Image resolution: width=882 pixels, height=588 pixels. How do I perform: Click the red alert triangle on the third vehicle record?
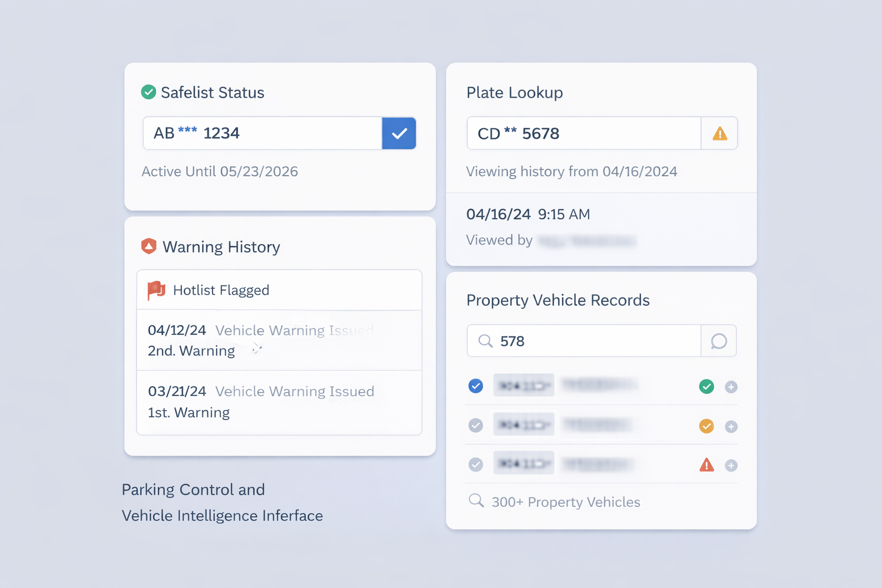coord(706,465)
